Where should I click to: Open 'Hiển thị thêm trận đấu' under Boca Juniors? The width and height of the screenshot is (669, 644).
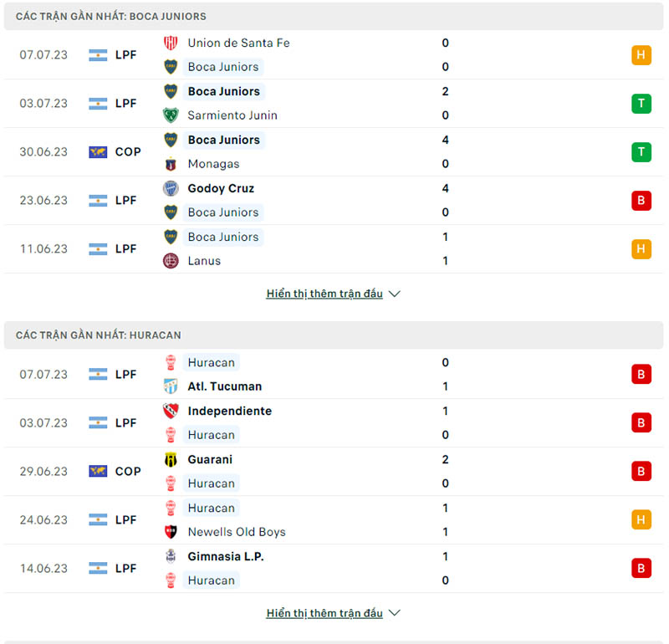point(324,294)
